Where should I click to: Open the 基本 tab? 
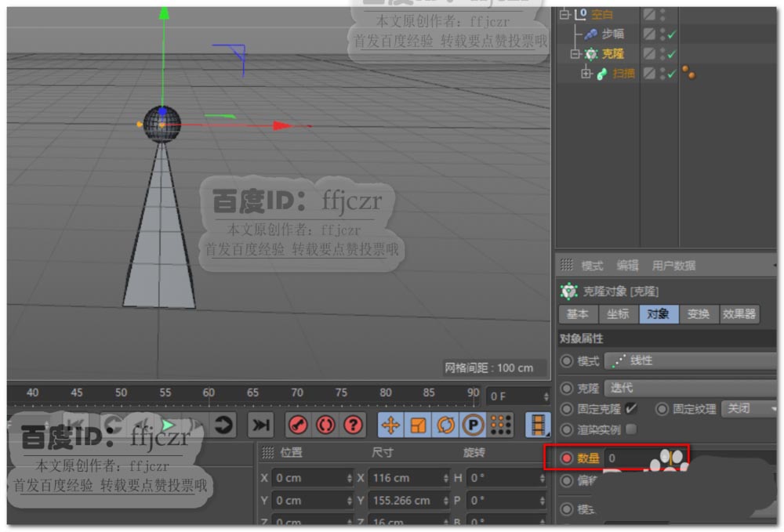(x=578, y=313)
